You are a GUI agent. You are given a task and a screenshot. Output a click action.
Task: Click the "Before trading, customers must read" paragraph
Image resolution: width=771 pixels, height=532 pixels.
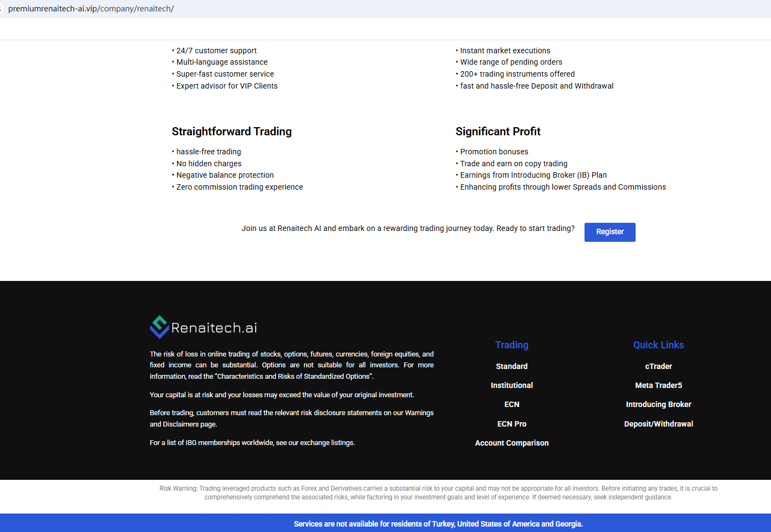click(x=291, y=418)
